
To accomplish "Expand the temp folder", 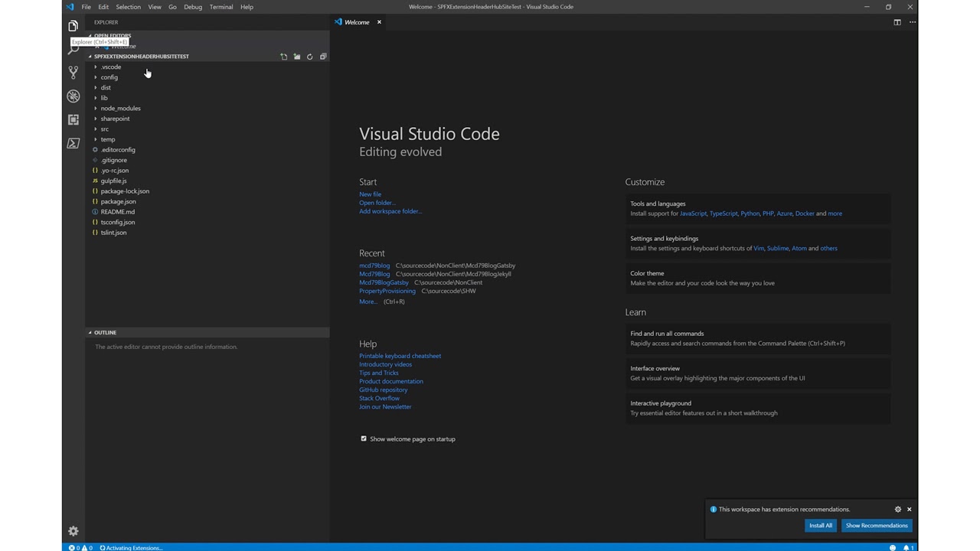I will pyautogui.click(x=108, y=139).
